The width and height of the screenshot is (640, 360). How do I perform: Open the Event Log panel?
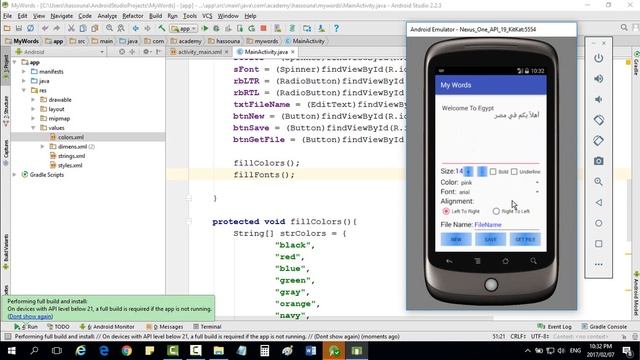(x=554, y=327)
